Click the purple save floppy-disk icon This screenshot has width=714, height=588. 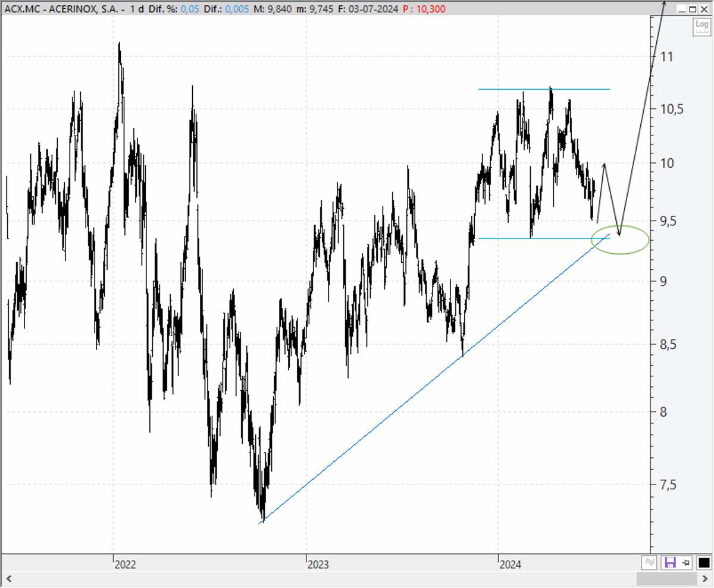[670, 562]
